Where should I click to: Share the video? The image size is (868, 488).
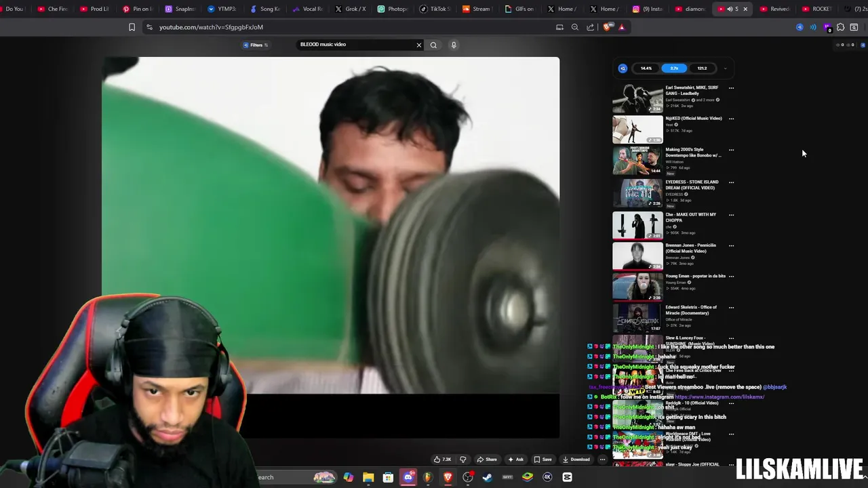coord(487,460)
